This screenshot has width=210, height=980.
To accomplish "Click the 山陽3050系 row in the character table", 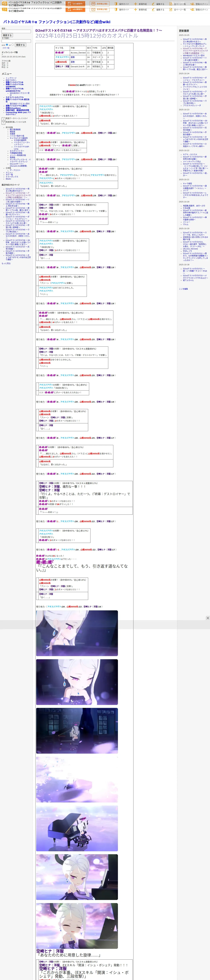I will point(84,62).
